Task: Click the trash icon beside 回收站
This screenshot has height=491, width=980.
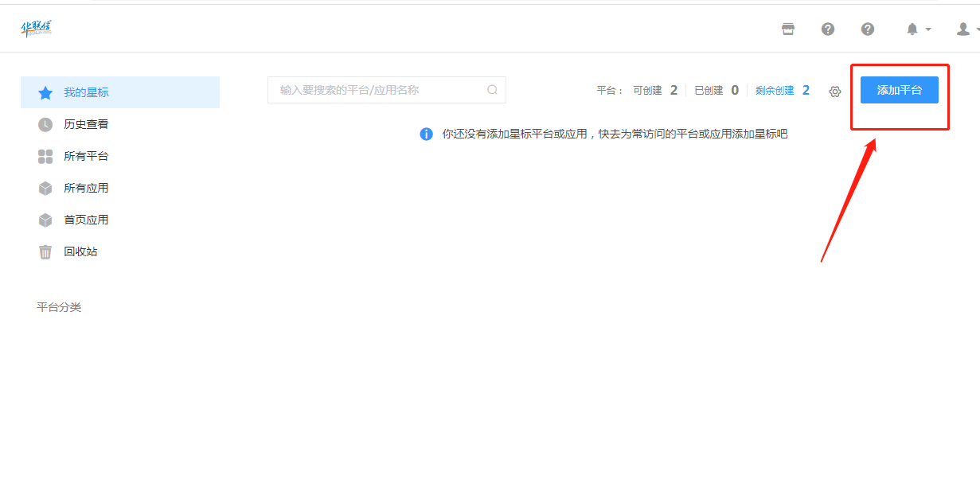Action: click(x=45, y=251)
